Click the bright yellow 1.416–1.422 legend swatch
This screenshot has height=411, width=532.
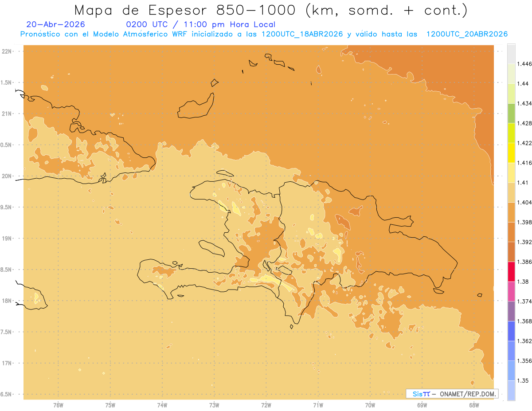pyautogui.click(x=511, y=153)
